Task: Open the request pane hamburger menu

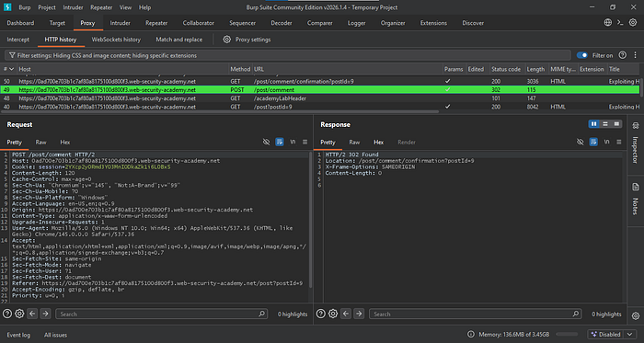Action: [305, 142]
